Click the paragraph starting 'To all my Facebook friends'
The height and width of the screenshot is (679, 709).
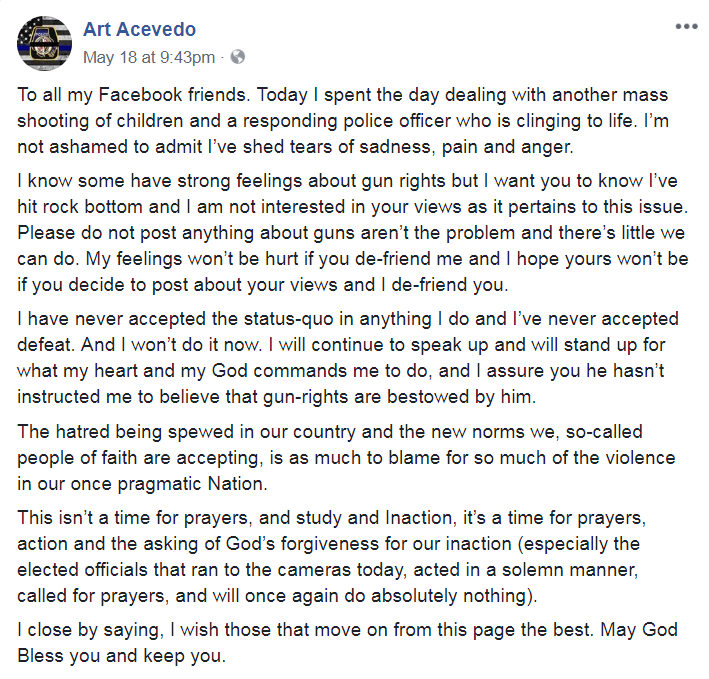(343, 121)
